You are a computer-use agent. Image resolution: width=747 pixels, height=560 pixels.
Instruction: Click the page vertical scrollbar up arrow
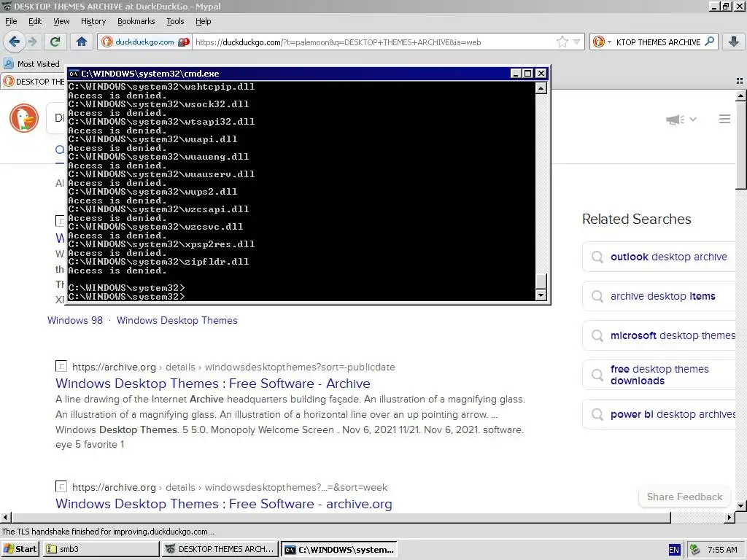[741, 96]
